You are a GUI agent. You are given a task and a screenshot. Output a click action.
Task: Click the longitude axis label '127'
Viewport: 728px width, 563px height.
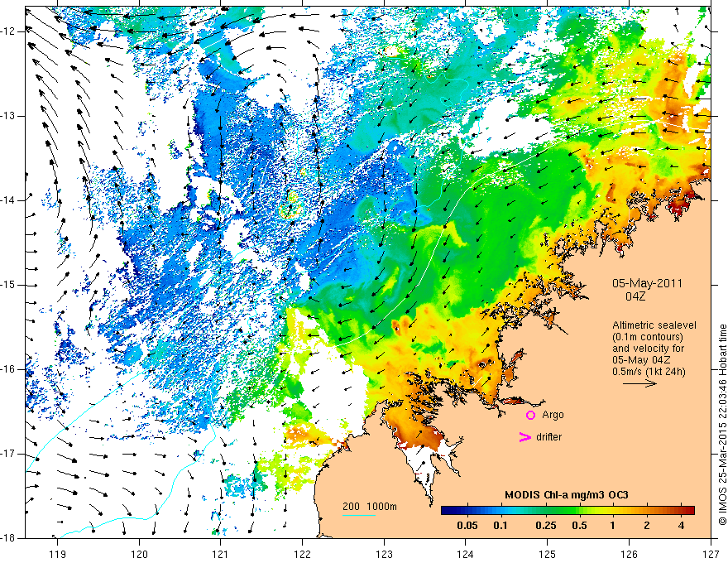tap(711, 554)
